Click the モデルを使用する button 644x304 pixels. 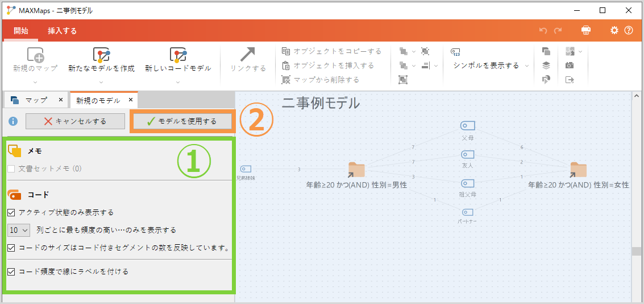point(182,121)
